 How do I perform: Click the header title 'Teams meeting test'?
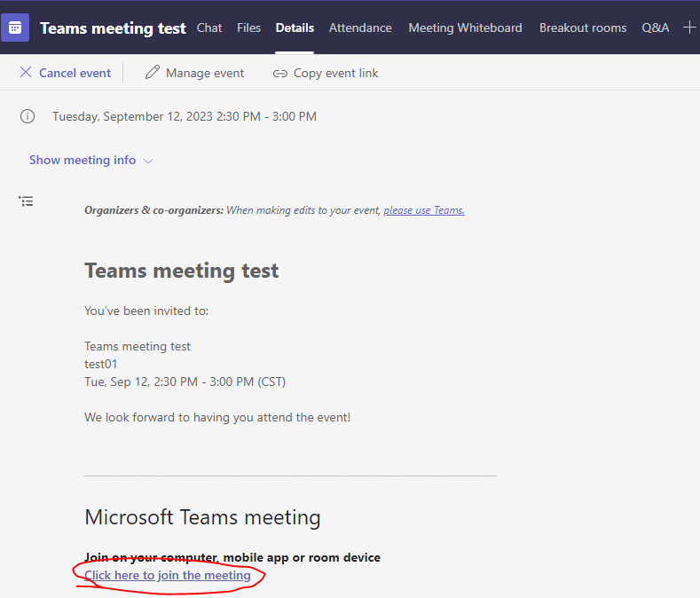(x=113, y=28)
